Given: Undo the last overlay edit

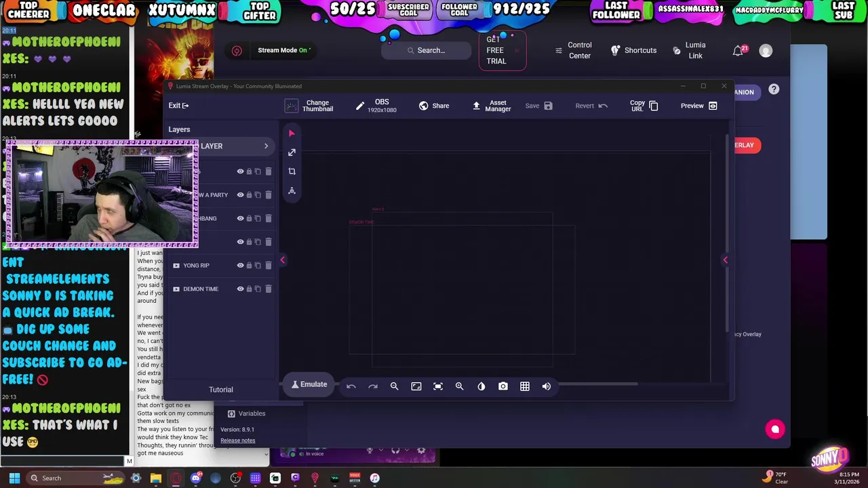Looking at the screenshot, I should (351, 386).
